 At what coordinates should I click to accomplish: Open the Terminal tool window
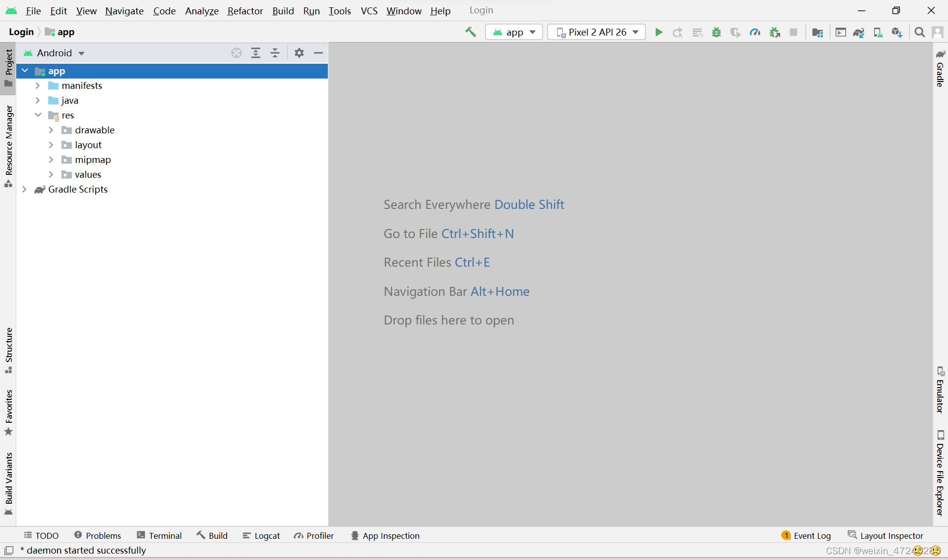point(159,535)
